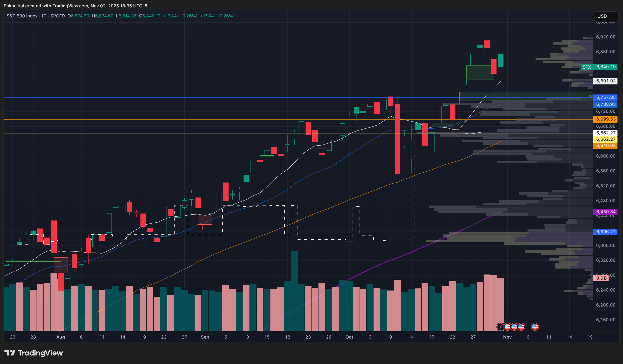The width and height of the screenshot is (623, 364).
Task: Click the first US flag economic event icon
Action: [x=507, y=327]
